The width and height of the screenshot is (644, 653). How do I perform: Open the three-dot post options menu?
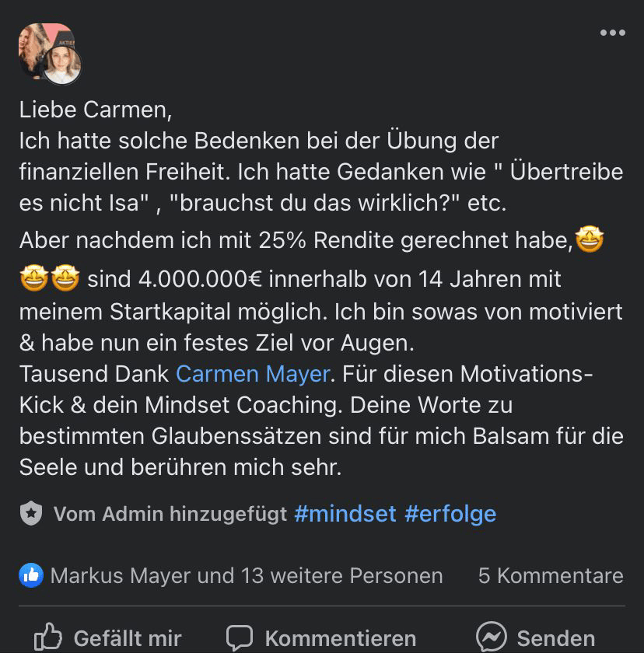612,33
